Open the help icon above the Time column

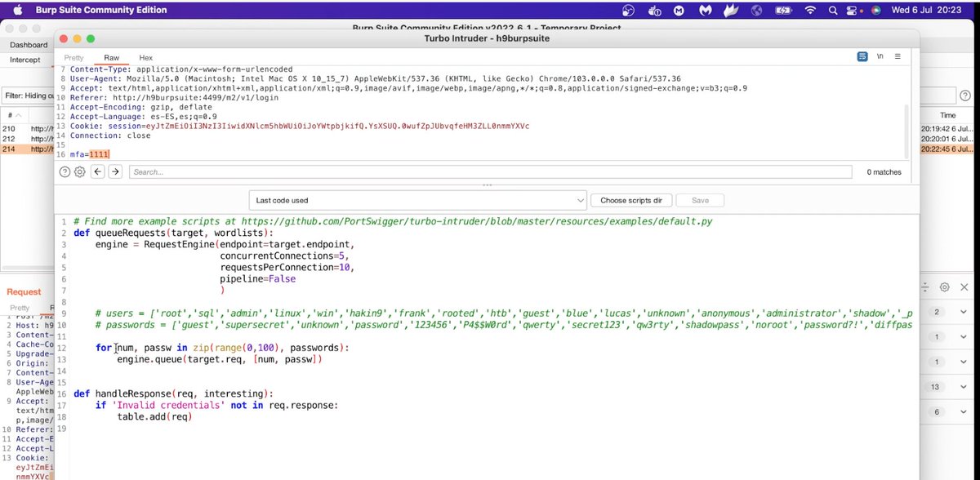pyautogui.click(x=966, y=96)
